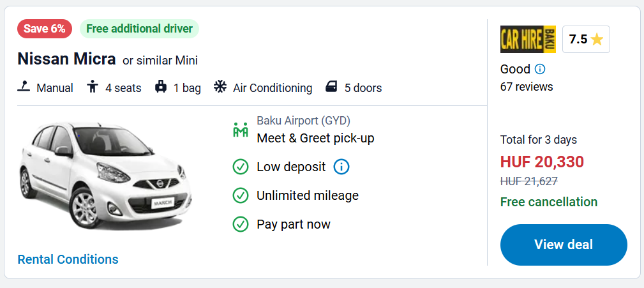Click the Car Hire Baku logo
This screenshot has height=288, width=644.
point(528,39)
